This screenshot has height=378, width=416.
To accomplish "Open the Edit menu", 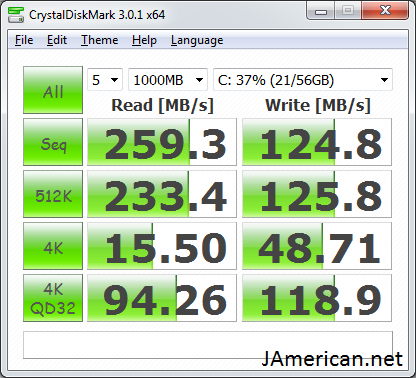I will click(x=57, y=40).
